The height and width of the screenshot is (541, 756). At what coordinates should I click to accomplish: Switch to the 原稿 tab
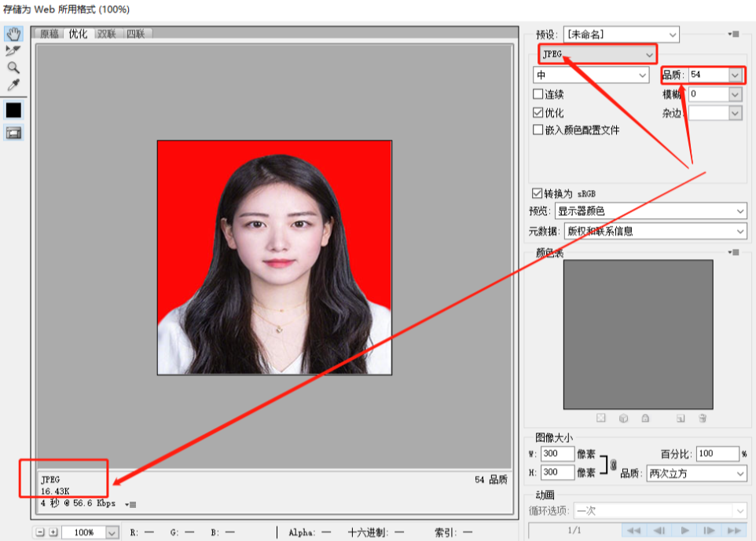[50, 35]
